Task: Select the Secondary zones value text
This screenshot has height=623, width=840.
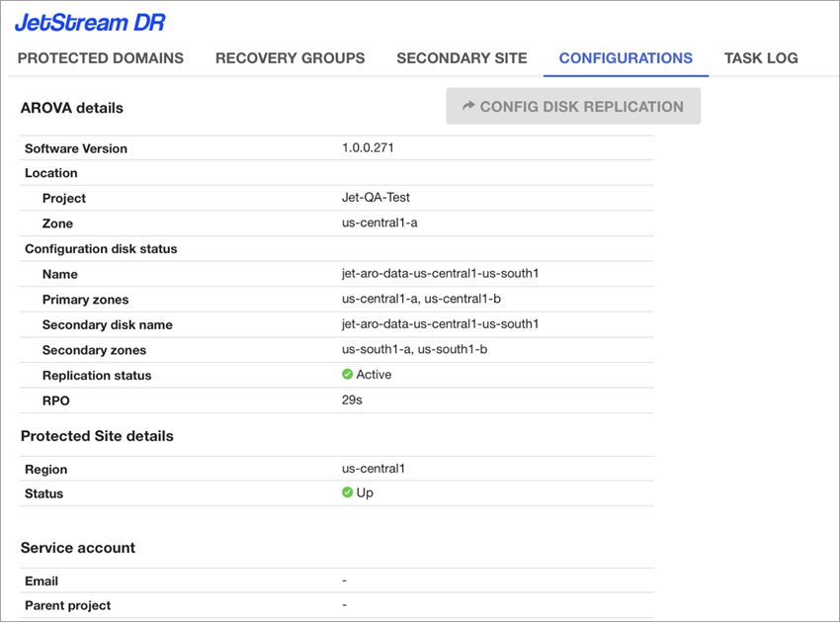Action: 414,349
